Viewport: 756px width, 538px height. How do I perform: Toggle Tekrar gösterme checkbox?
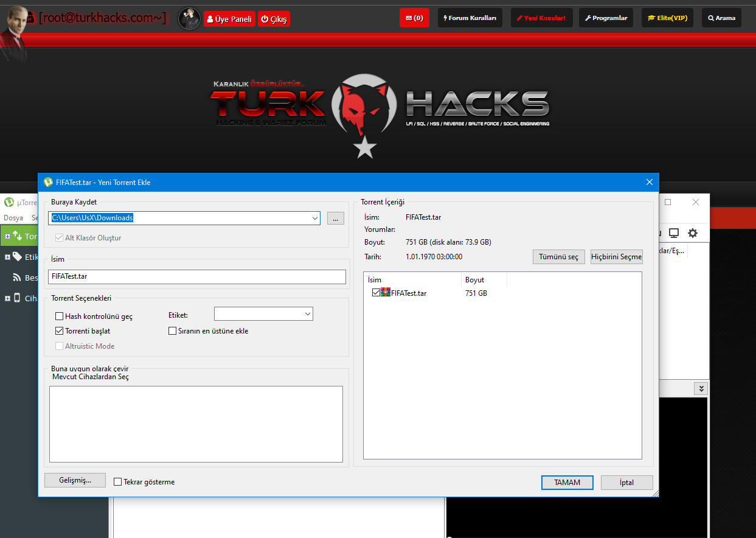pos(118,482)
